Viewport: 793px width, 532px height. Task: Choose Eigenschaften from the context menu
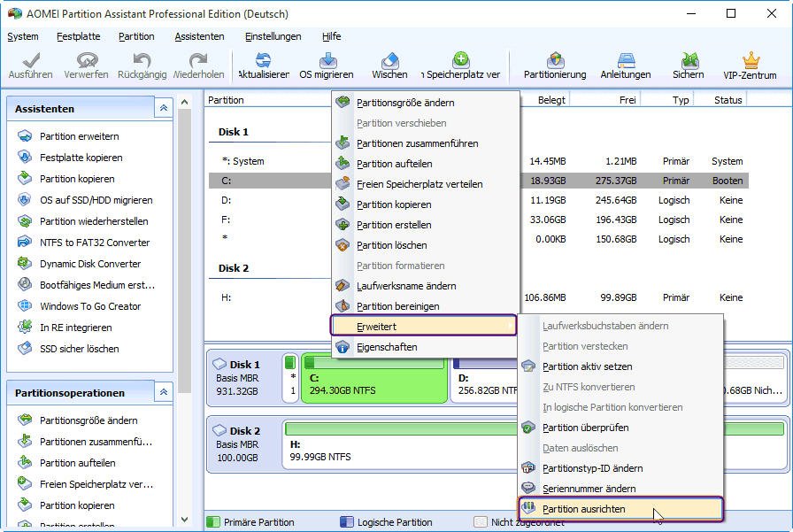coord(426,347)
